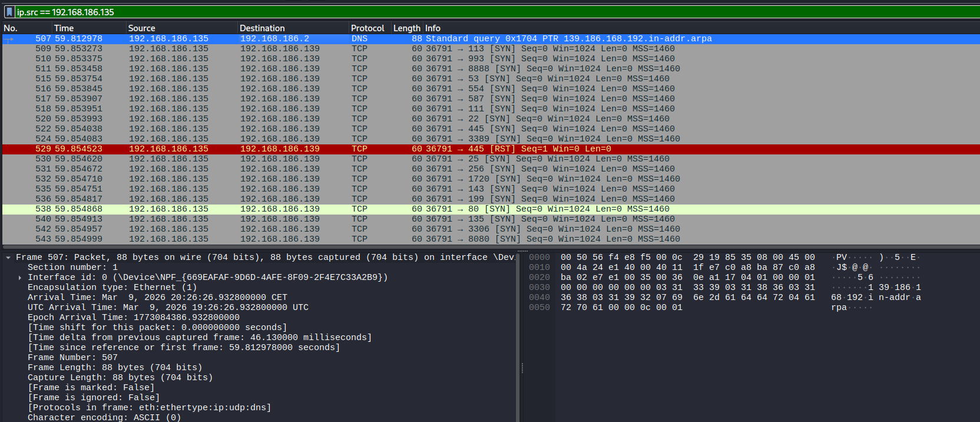
Task: Select the Protocols in frame line
Action: [x=149, y=407]
